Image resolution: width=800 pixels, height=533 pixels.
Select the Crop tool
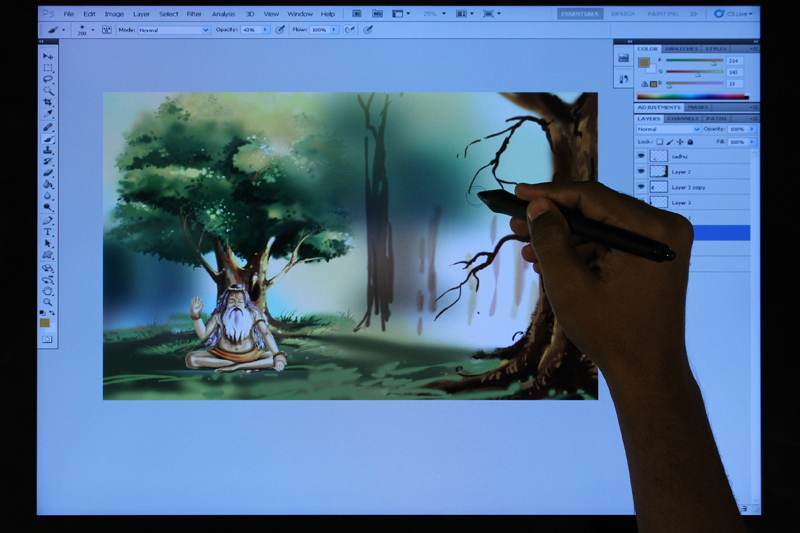tap(47, 103)
